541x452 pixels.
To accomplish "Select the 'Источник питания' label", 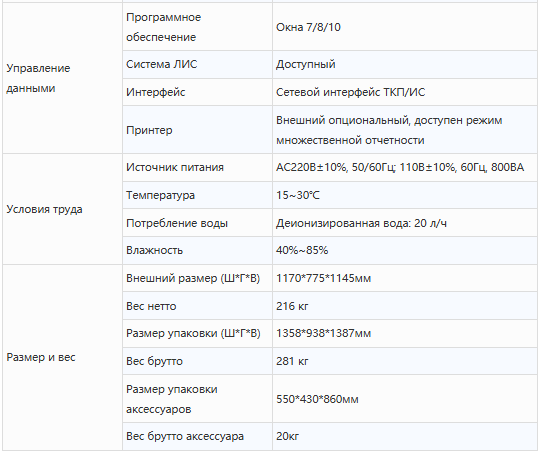I will pyautogui.click(x=175, y=167).
